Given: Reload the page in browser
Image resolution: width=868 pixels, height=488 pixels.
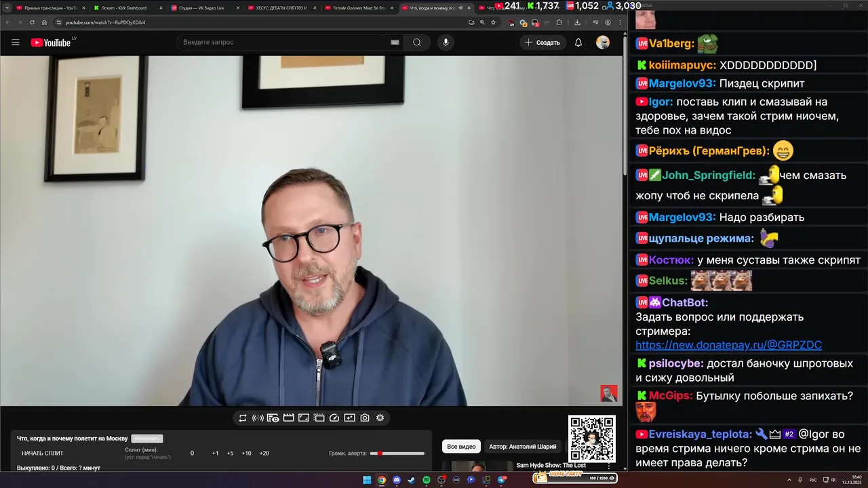Looking at the screenshot, I should click(x=32, y=22).
